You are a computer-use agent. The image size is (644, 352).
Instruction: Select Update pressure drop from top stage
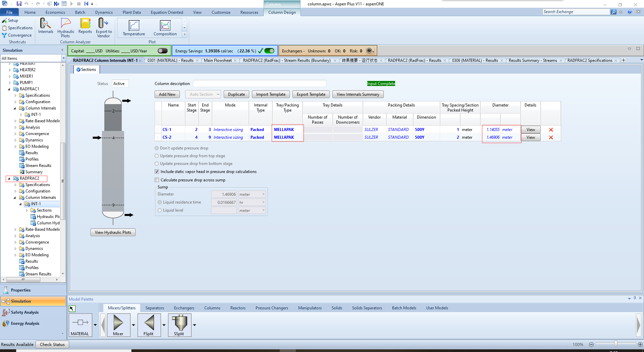coord(157,156)
